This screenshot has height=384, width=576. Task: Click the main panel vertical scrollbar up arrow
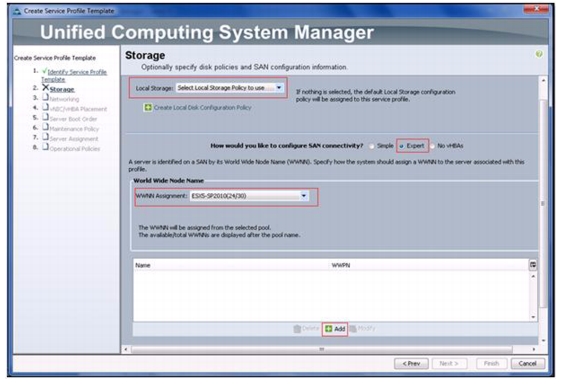pyautogui.click(x=544, y=80)
